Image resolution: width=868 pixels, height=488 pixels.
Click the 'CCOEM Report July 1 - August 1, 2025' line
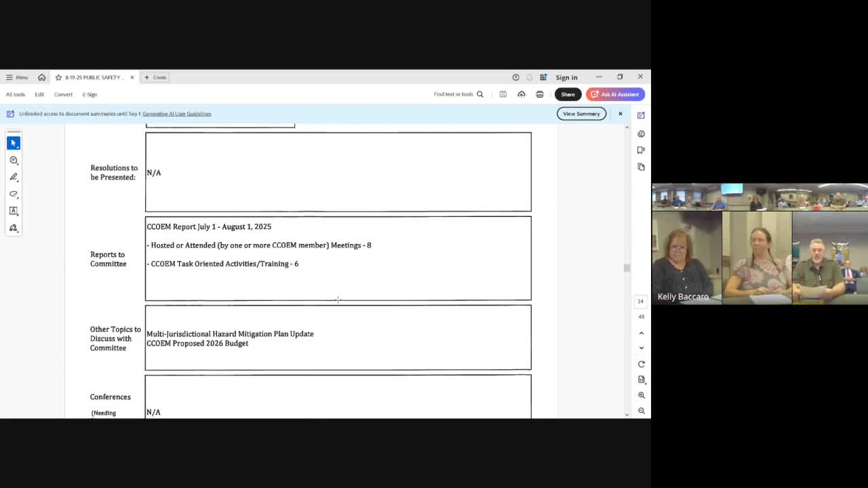click(209, 227)
